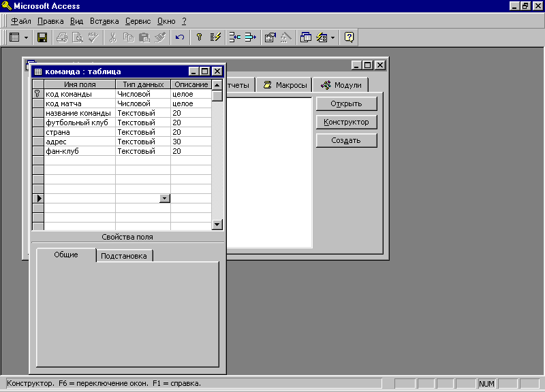
Task: Open the Окно menu
Action: click(166, 21)
